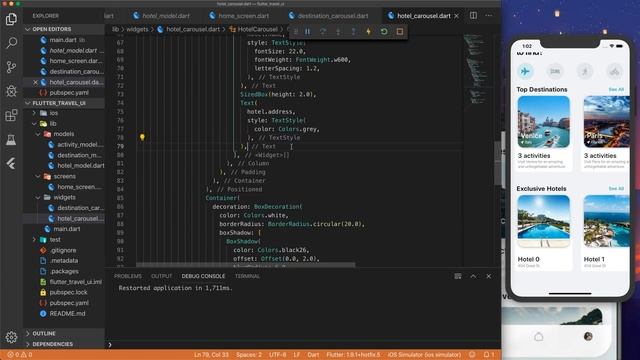Close the hotel_carousel.dart editor tab
The image size is (640, 360).
tap(457, 16)
